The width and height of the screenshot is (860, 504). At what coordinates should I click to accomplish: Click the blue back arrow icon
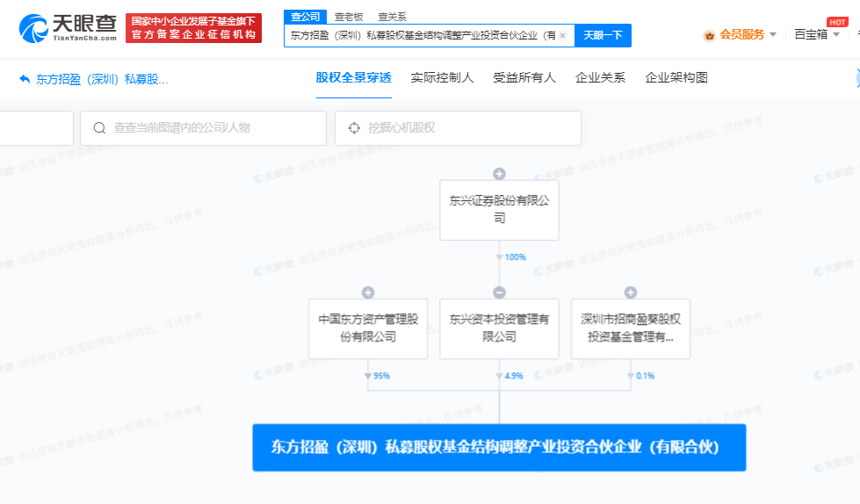pos(25,79)
